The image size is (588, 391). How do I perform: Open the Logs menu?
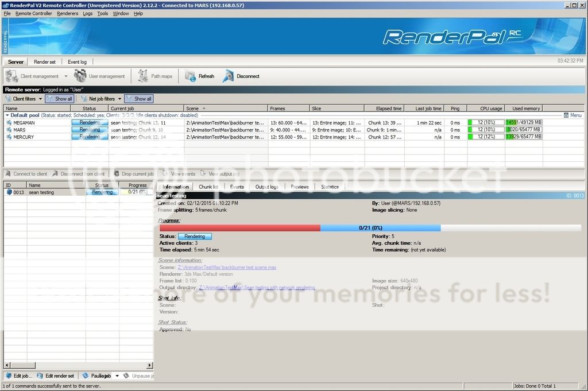pos(88,14)
